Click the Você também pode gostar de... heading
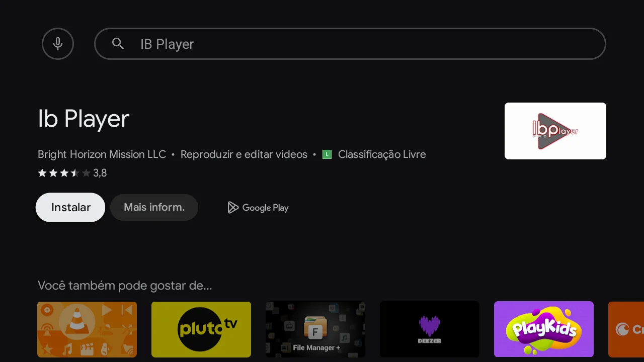The width and height of the screenshot is (644, 362). (x=125, y=286)
